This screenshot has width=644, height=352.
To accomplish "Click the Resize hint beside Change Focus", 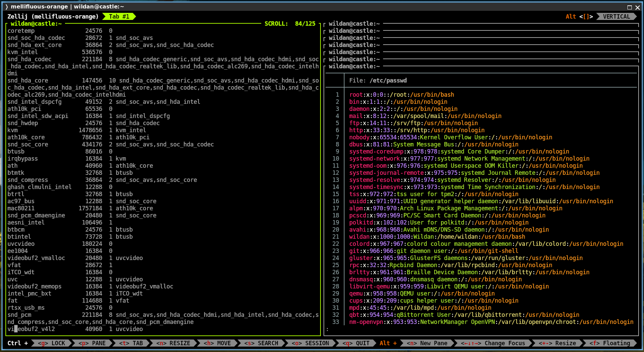I will pyautogui.click(x=557, y=343).
